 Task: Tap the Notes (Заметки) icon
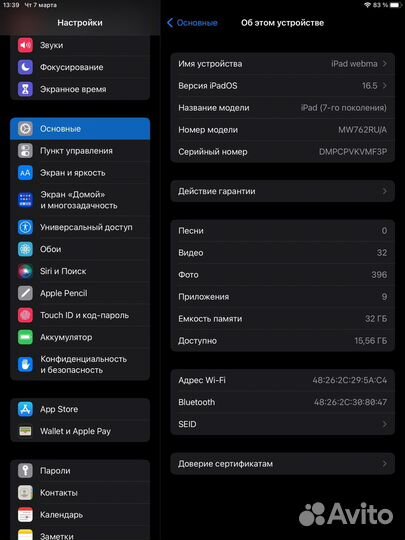click(x=25, y=535)
